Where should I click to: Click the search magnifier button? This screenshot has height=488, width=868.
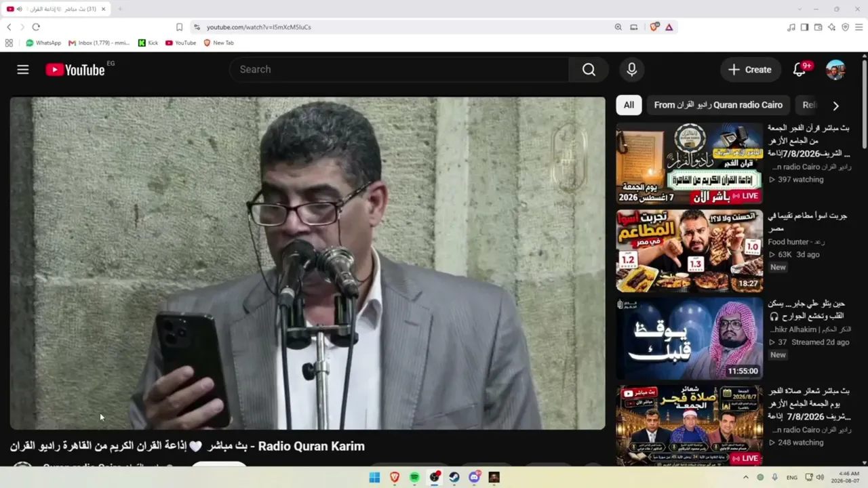[x=589, y=70]
